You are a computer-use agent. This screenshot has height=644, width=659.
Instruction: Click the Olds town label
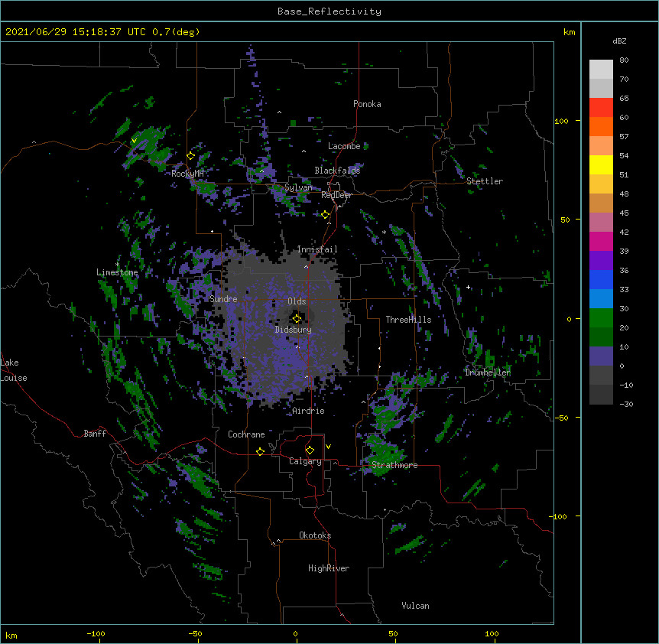[297, 301]
